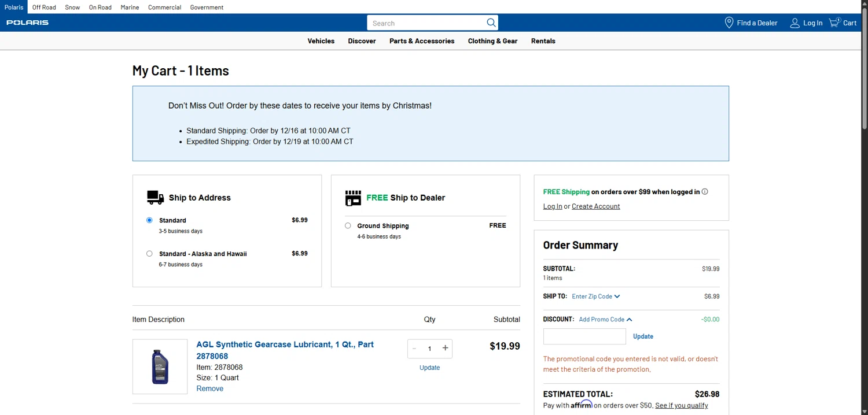The width and height of the screenshot is (868, 415).
Task: Click the Ship to Address truck icon
Action: 155,198
